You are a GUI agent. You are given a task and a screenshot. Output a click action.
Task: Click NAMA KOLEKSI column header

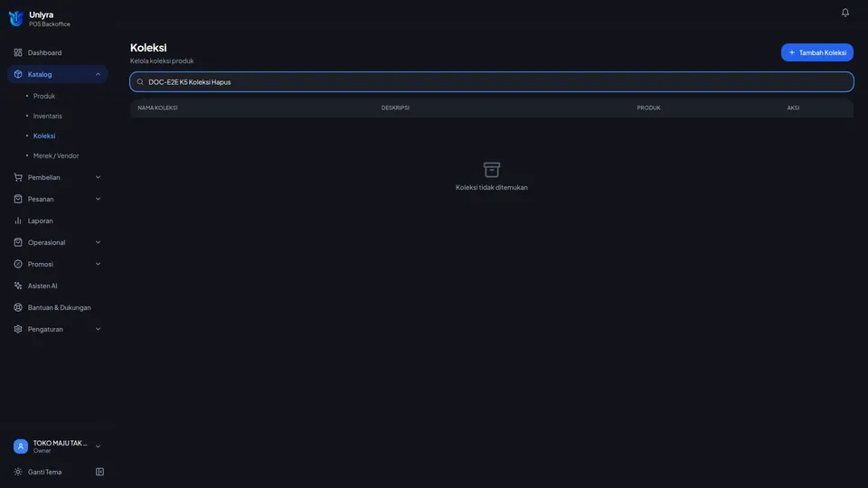pyautogui.click(x=157, y=108)
